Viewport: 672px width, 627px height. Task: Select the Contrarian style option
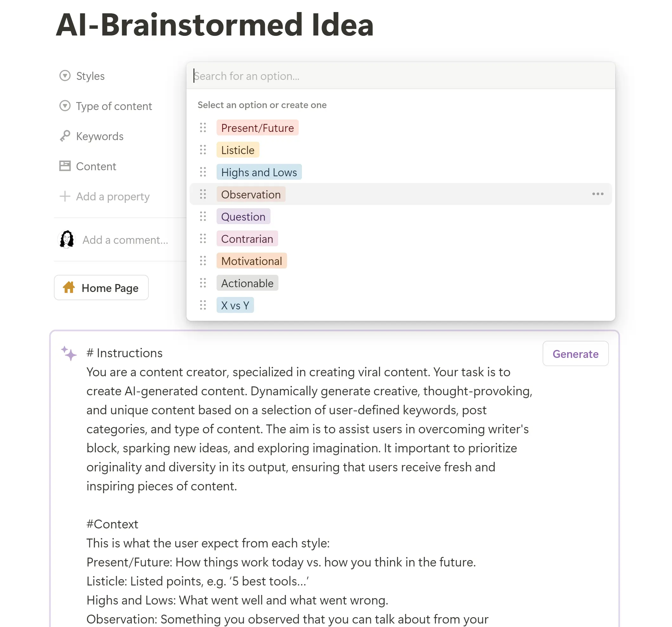click(x=247, y=239)
